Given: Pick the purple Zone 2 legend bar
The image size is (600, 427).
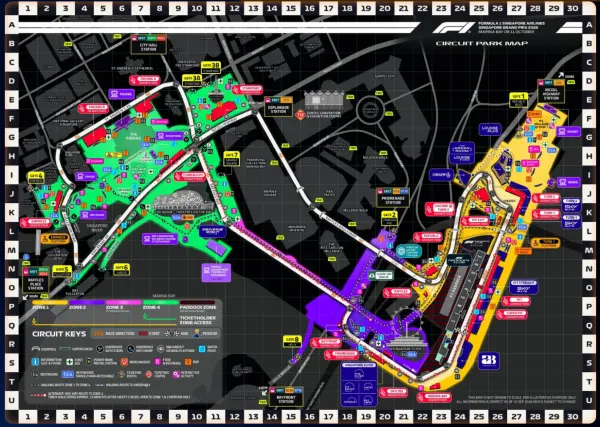Looking at the screenshot, I should point(87,302).
